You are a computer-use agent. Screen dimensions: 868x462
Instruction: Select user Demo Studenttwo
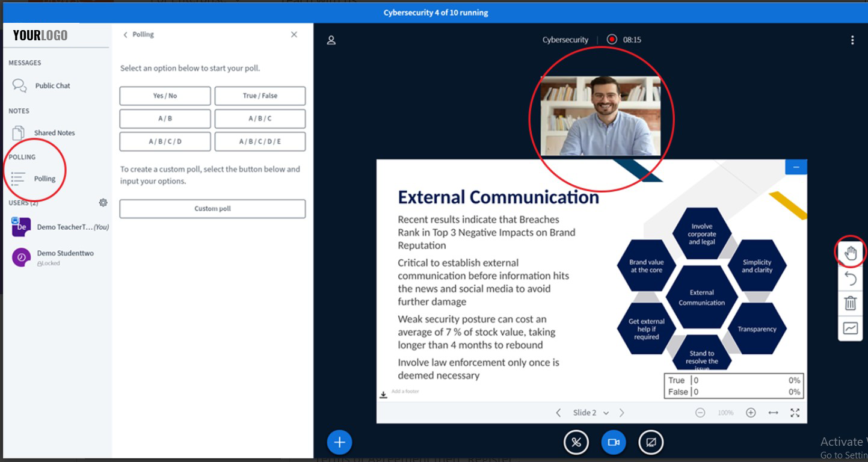coord(65,253)
